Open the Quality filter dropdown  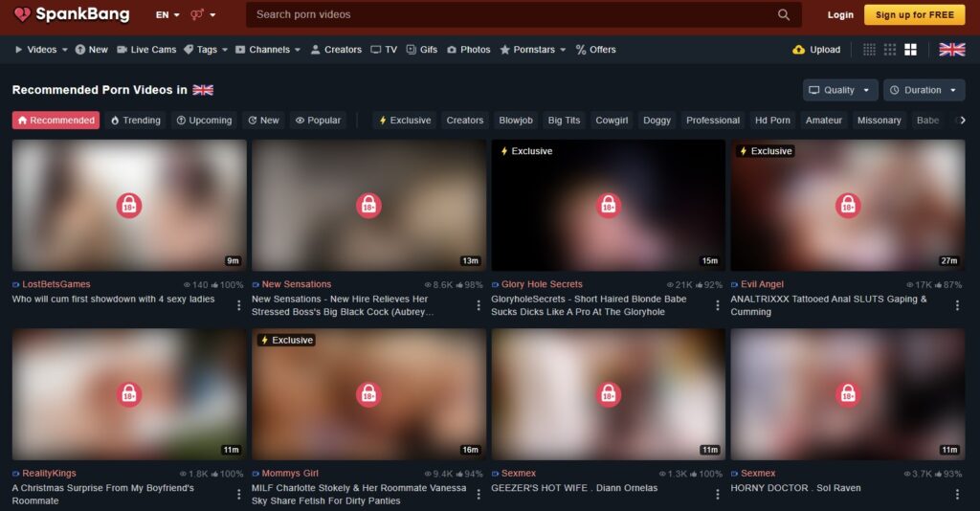[x=839, y=90]
